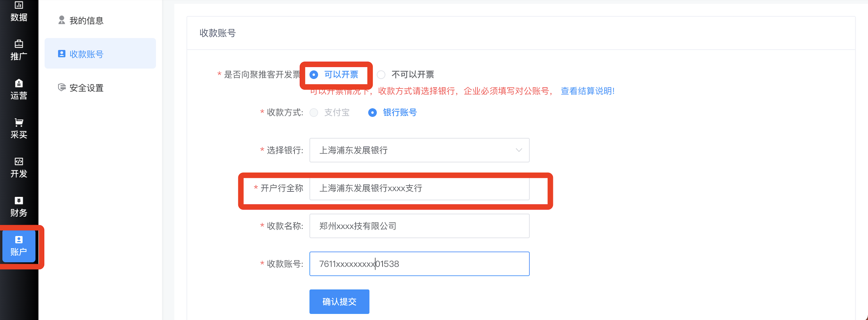
Task: Select the 开发 (Develop) code icon
Action: click(19, 162)
